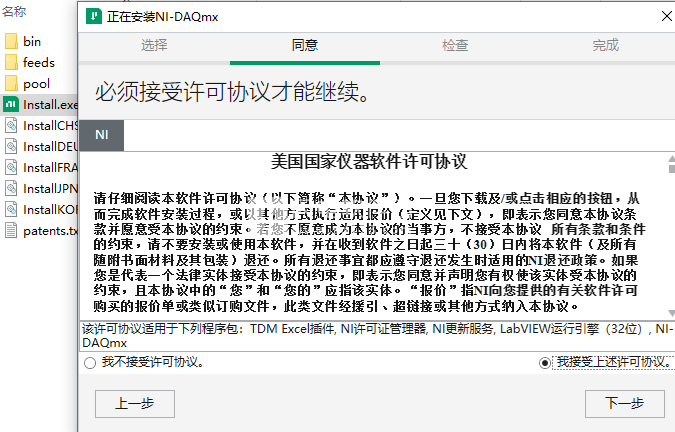Viewport: 675px width, 432px height.
Task: Select the file name bin
Action: pyautogui.click(x=32, y=42)
